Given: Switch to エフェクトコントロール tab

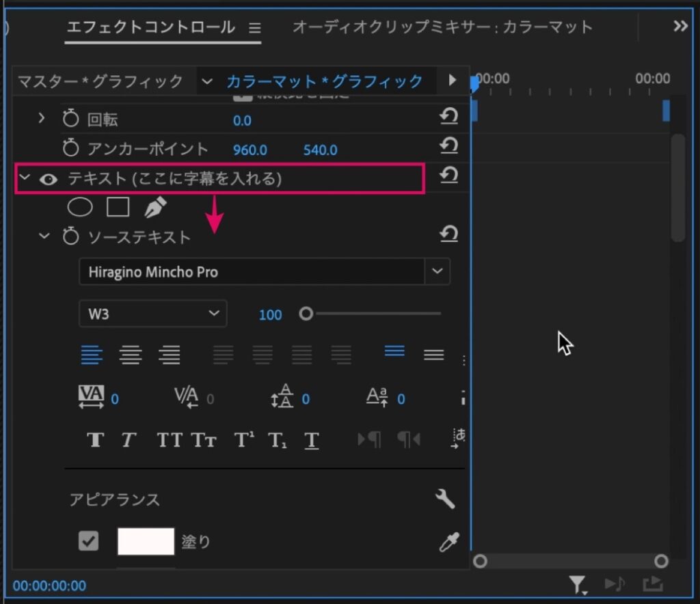Looking at the screenshot, I should coord(151,27).
